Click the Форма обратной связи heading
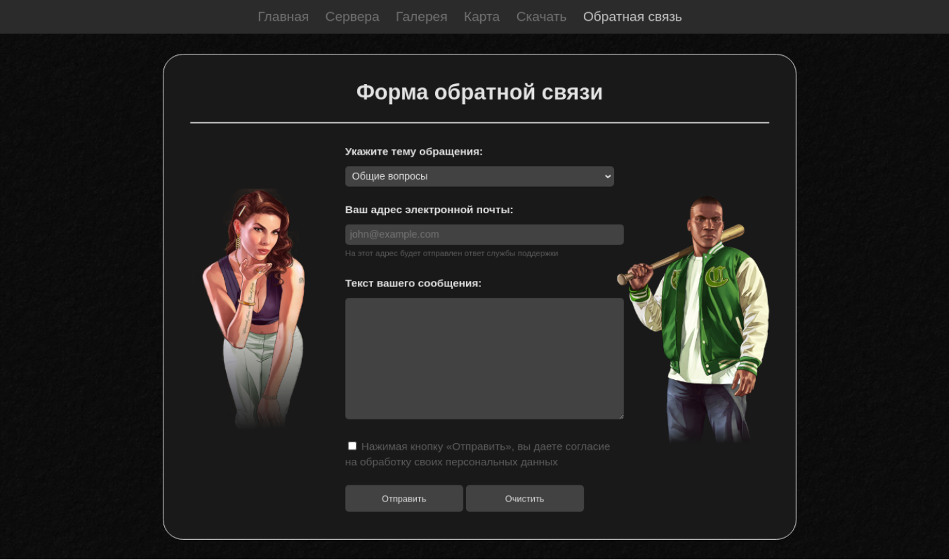The height and width of the screenshot is (560, 949). [480, 92]
